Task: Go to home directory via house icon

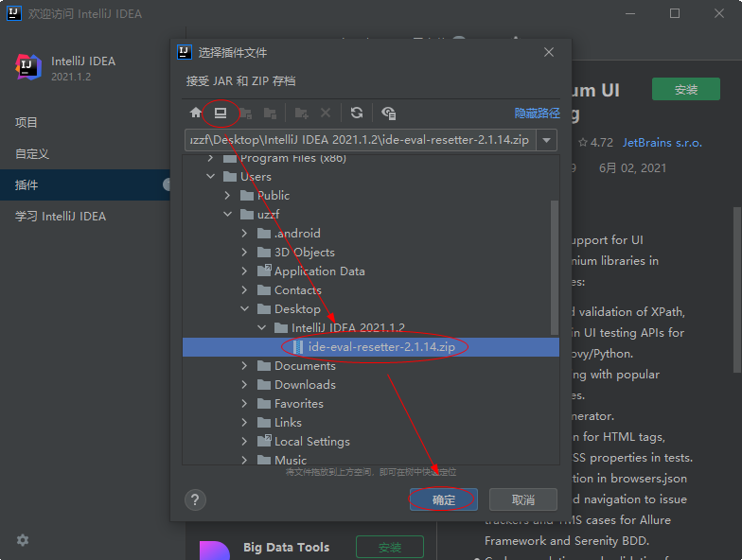Action: (x=195, y=113)
